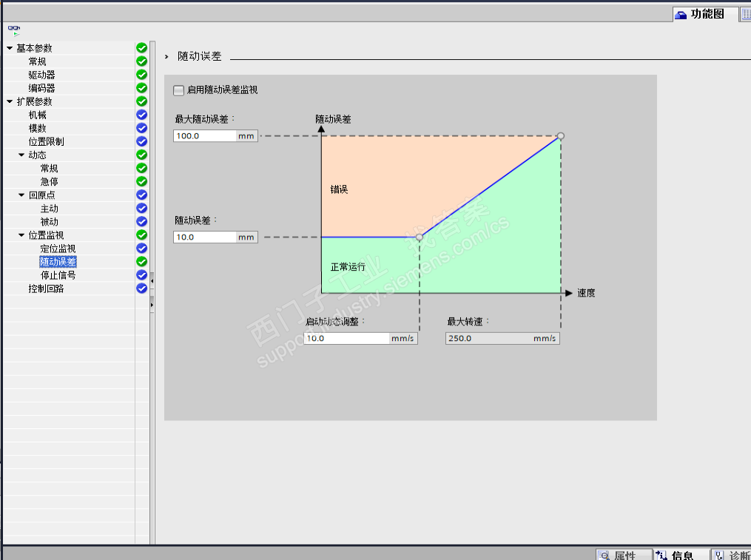751x560 pixels.
Task: Click blue status icon beside 机械
Action: pos(142,115)
